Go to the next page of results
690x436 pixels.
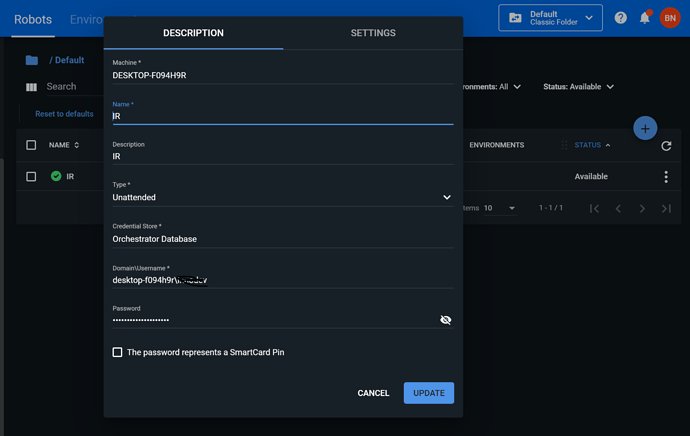[x=642, y=209]
